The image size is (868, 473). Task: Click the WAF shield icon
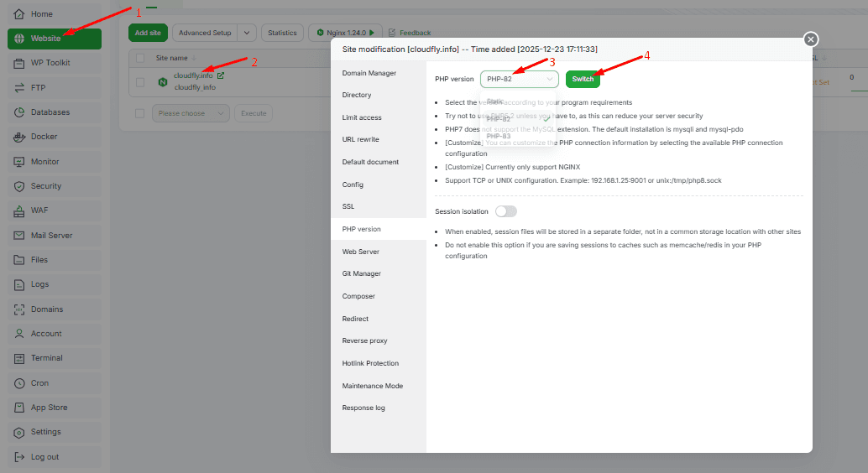click(x=19, y=211)
